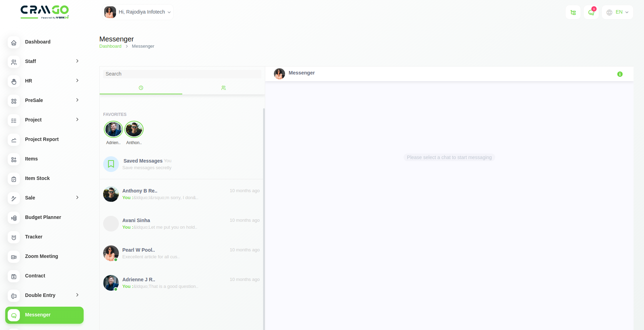Click the workspace tree icon in top bar

pos(573,13)
